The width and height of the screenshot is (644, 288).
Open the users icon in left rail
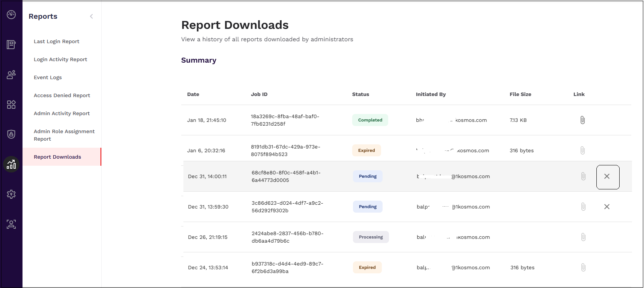[11, 75]
